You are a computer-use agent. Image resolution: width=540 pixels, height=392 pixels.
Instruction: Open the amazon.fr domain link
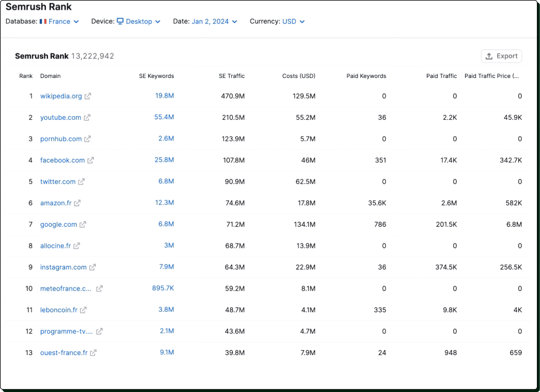[56, 203]
